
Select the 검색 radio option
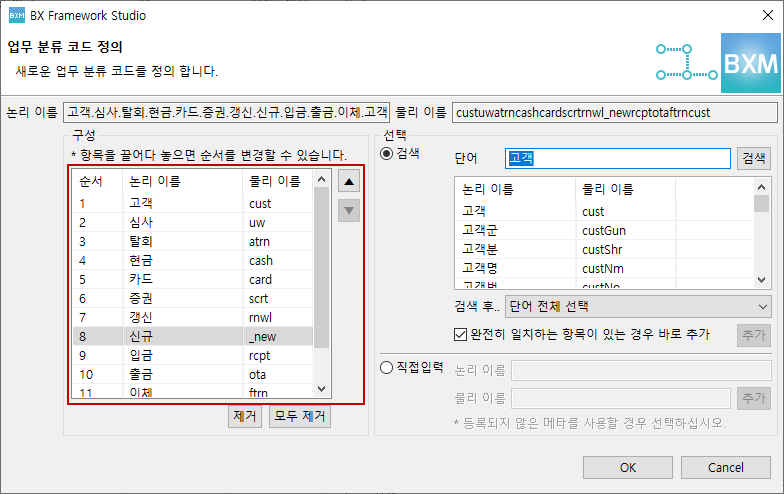coord(387,153)
